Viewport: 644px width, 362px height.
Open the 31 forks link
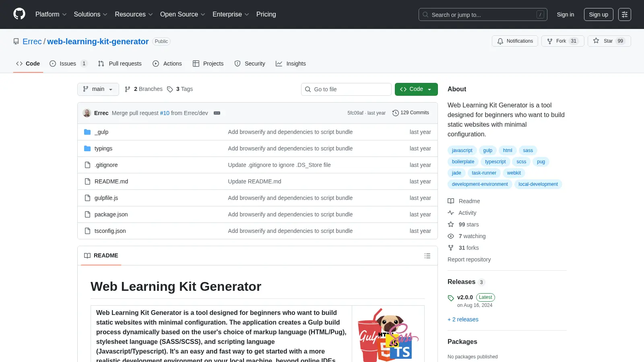coord(469,248)
